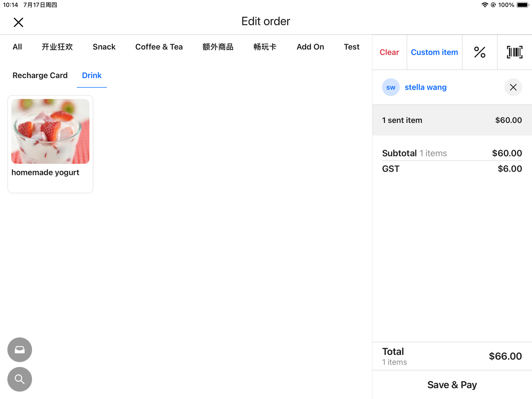Clear the current order items
This screenshot has height=399, width=532.
pos(389,52)
